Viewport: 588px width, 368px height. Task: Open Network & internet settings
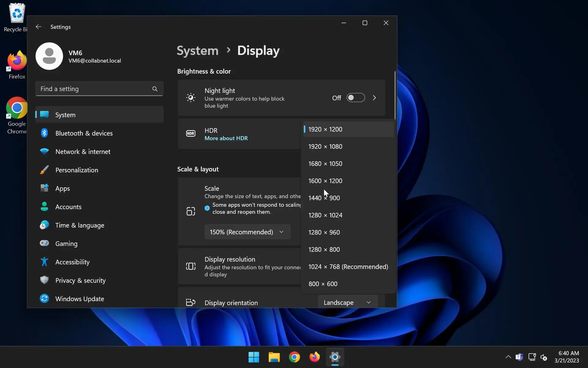pyautogui.click(x=83, y=152)
